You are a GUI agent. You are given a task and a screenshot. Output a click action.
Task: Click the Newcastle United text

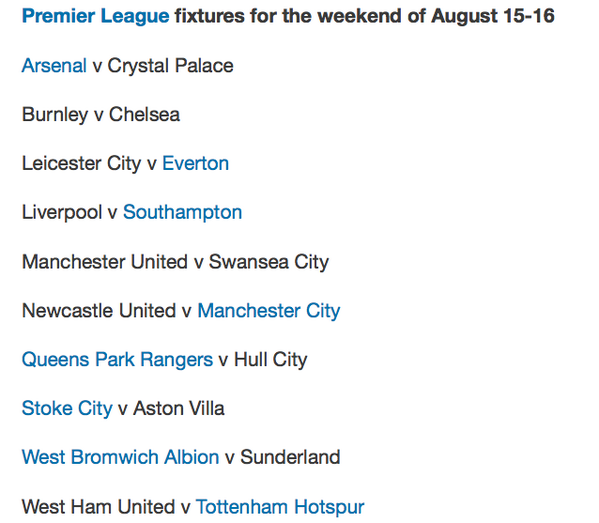[99, 311]
